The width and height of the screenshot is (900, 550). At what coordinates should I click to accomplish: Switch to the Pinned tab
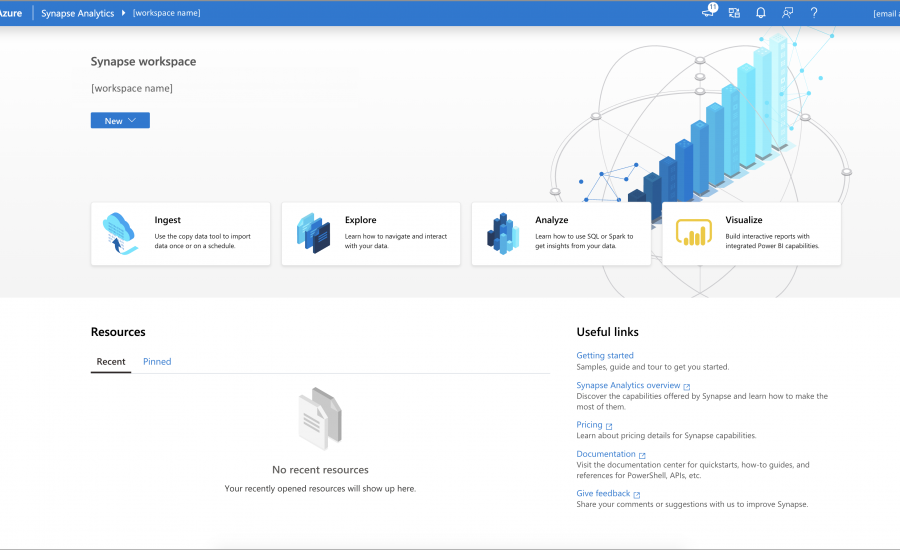click(157, 362)
